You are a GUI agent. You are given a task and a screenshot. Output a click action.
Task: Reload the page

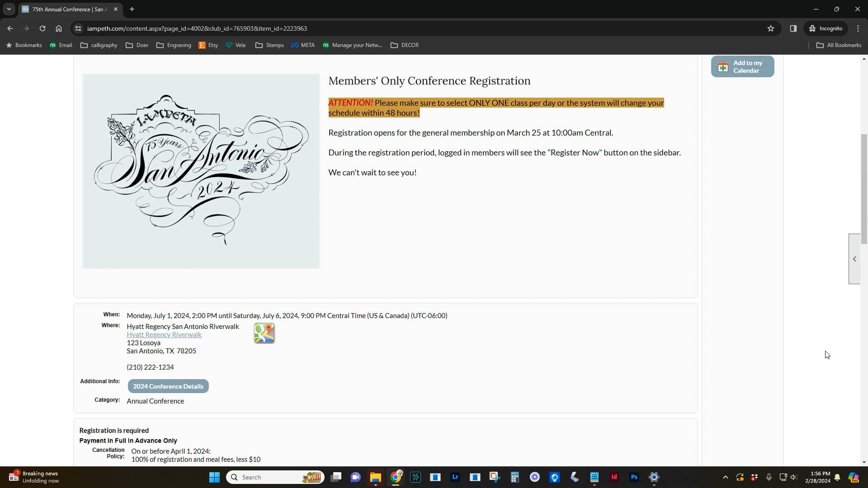coord(42,28)
